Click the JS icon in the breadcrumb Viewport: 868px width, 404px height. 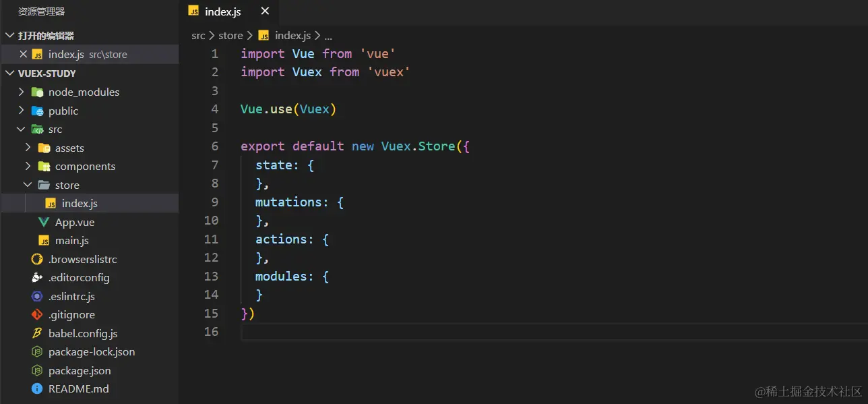(263, 35)
